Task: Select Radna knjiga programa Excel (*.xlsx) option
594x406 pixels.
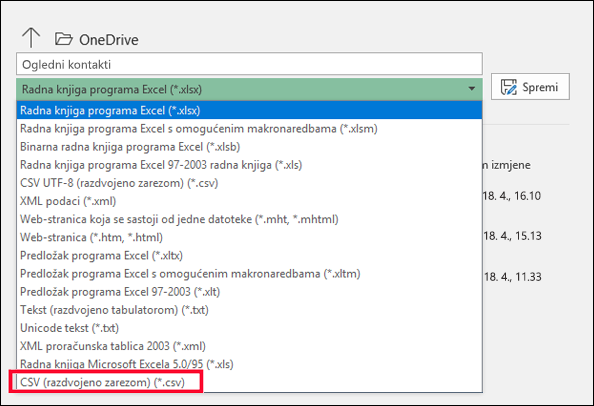Action: tap(249, 110)
